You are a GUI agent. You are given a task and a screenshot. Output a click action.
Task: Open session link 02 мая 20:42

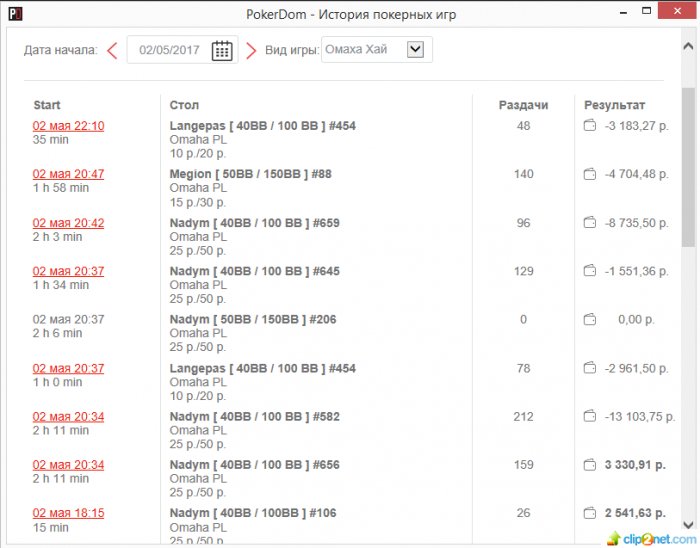(68, 223)
